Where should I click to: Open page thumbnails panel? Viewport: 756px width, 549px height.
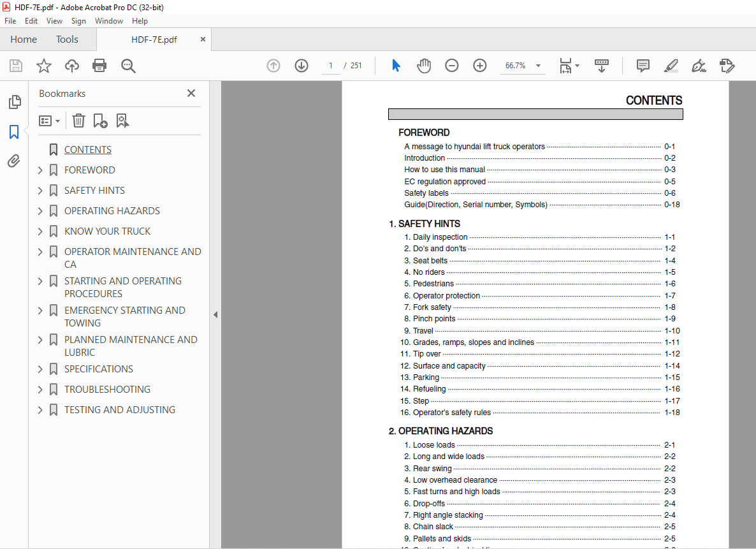(15, 102)
